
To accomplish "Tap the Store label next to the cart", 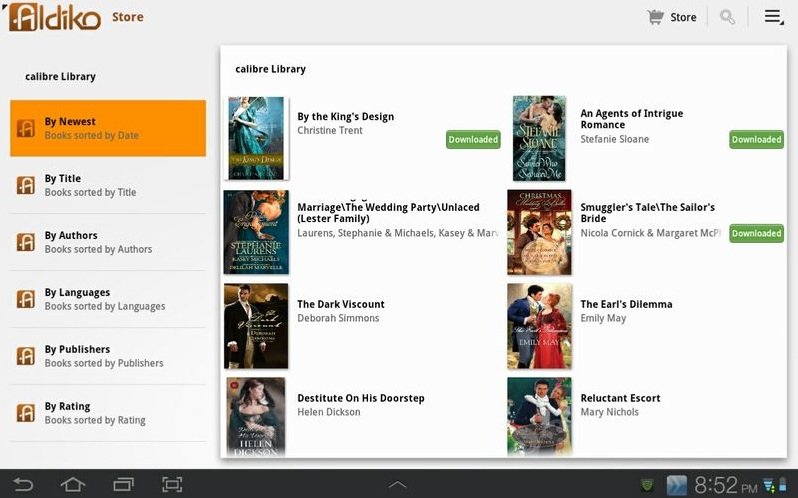I will coord(683,17).
